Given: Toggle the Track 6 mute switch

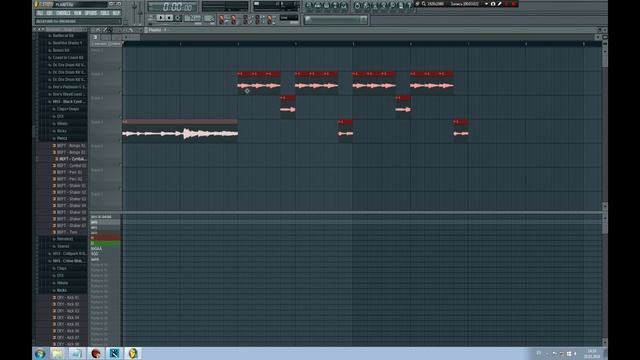Looking at the screenshot, I should coord(120,189).
